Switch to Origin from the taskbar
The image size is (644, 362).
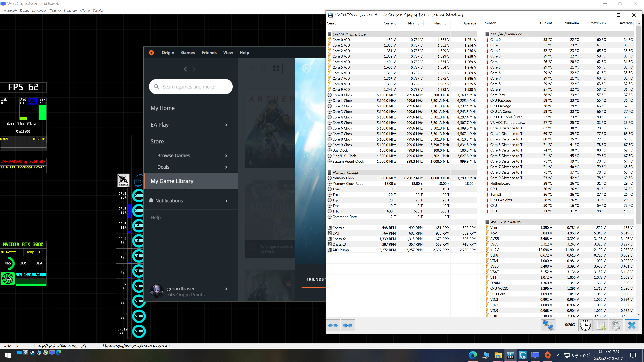[548, 355]
